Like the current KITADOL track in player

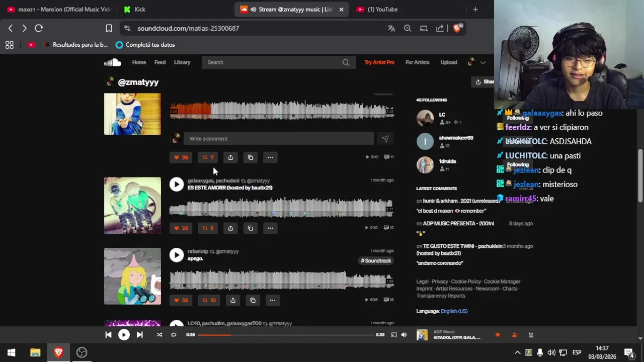click(x=498, y=335)
